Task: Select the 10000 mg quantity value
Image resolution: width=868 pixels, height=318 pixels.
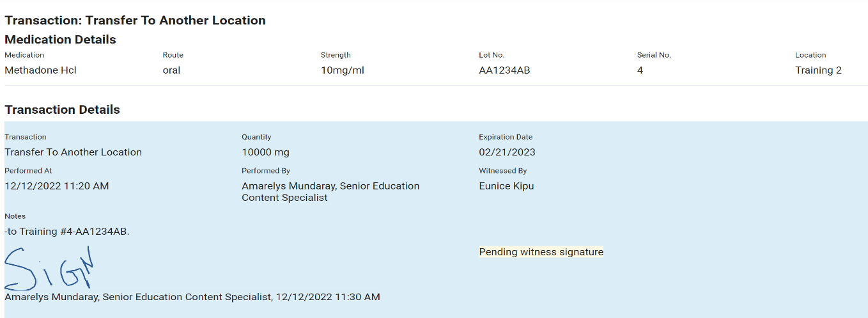Action: tap(265, 152)
